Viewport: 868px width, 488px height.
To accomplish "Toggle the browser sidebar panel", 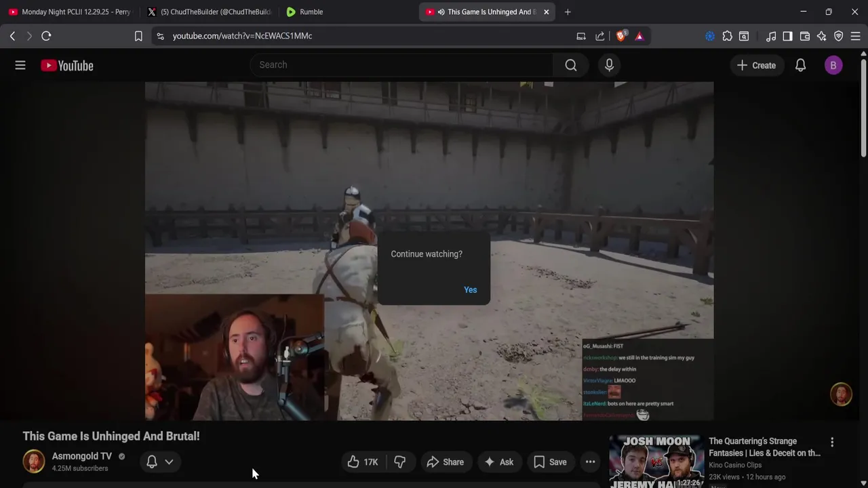I will (787, 36).
